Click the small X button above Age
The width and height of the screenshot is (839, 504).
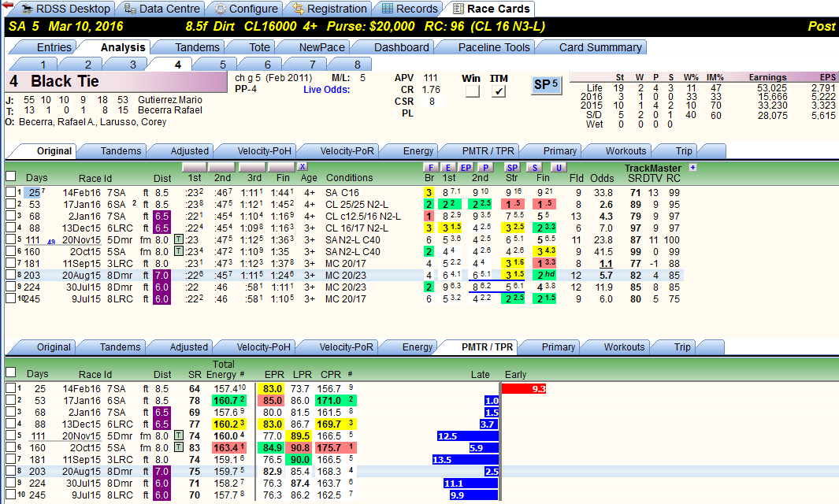303,167
